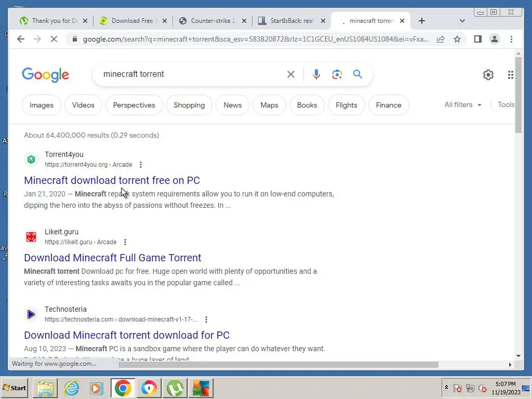532x399 pixels.
Task: Open Chrome three-dot menu
Action: pos(511,39)
